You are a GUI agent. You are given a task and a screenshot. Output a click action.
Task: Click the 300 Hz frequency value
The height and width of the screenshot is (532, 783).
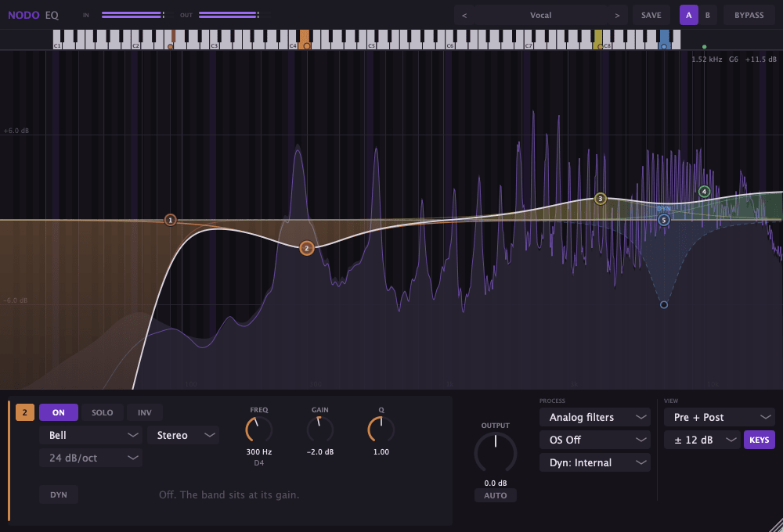pyautogui.click(x=258, y=451)
